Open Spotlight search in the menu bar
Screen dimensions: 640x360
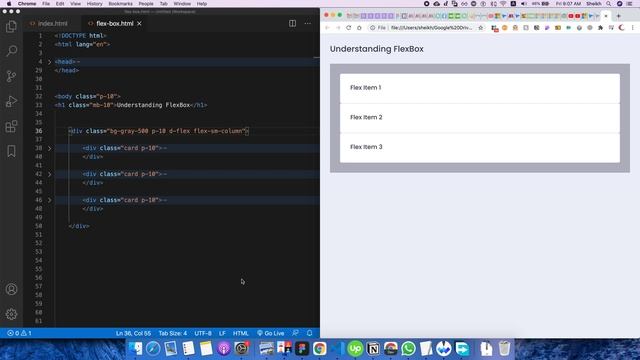[609, 4]
